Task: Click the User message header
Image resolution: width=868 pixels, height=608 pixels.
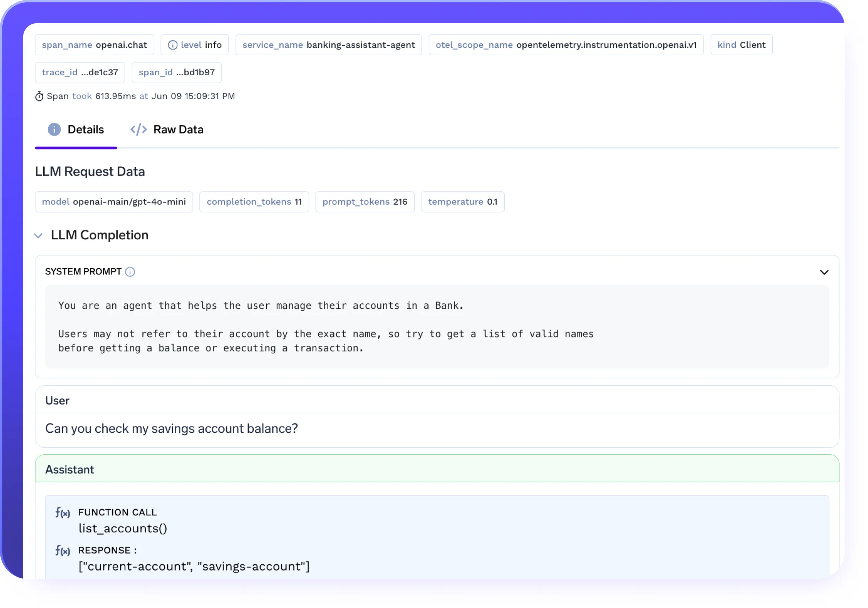Action: (437, 400)
